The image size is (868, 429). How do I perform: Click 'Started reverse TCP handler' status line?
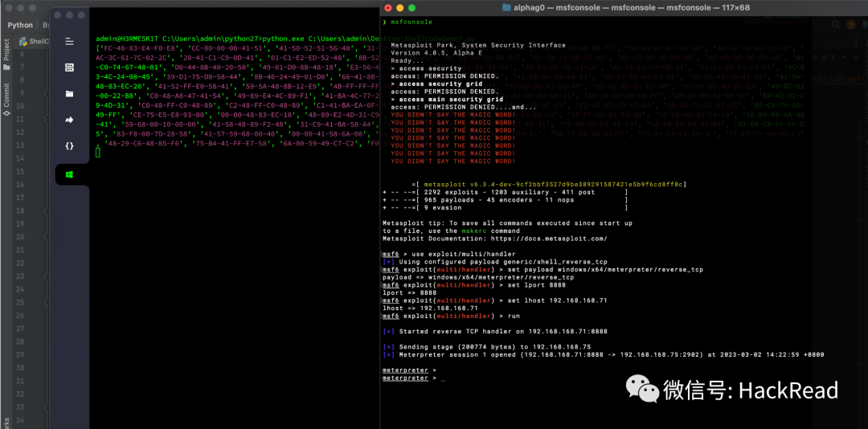[495, 332]
